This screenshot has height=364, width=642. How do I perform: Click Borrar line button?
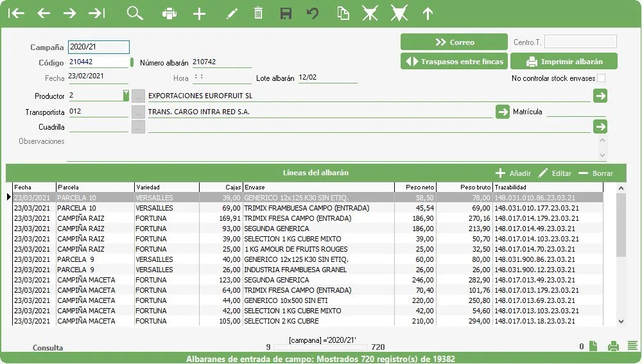pyautogui.click(x=596, y=173)
